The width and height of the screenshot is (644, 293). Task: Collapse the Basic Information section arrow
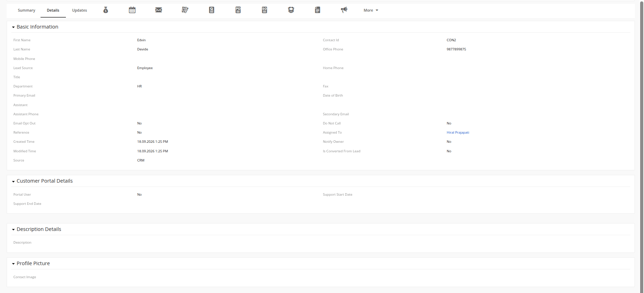(x=13, y=27)
